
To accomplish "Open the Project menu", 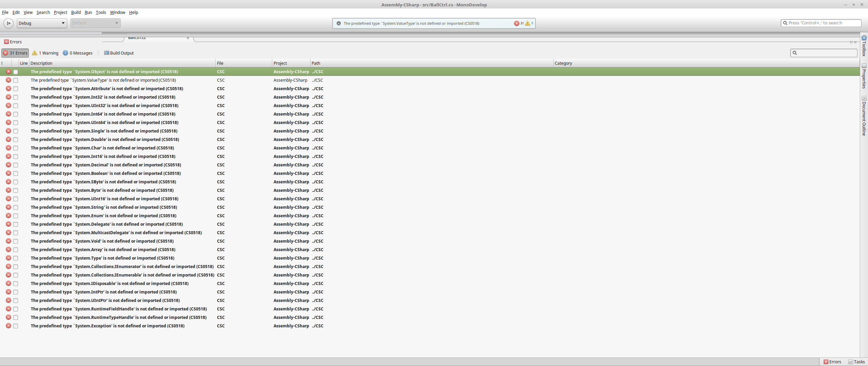I will tap(60, 13).
